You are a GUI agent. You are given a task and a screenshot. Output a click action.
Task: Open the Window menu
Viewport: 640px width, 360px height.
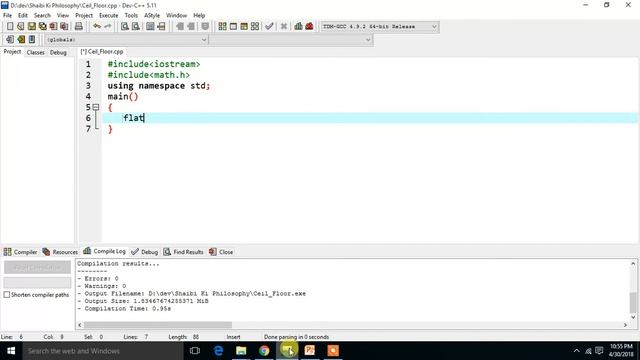(x=176, y=16)
